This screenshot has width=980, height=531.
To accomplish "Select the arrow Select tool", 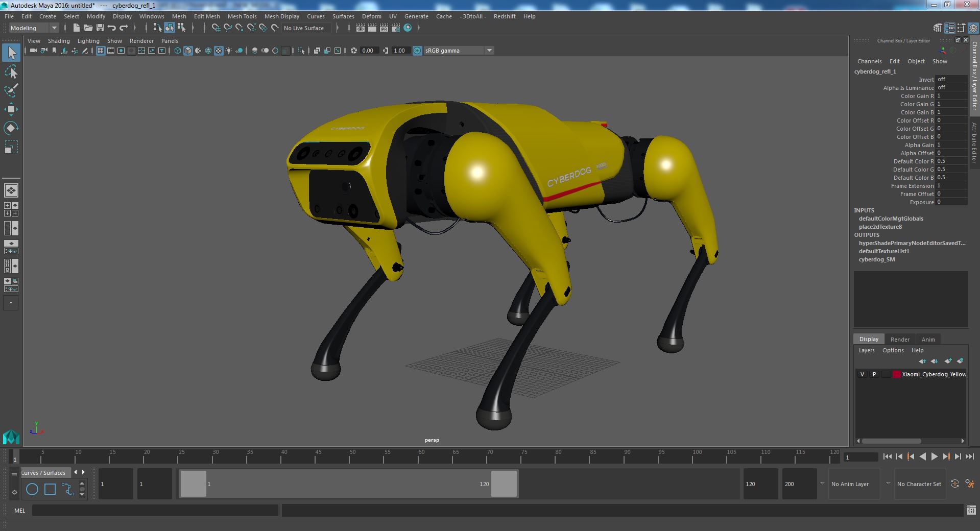I will click(x=11, y=53).
